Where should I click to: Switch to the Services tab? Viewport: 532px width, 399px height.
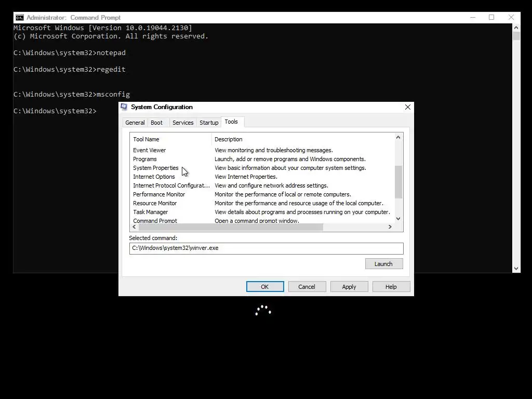point(183,123)
